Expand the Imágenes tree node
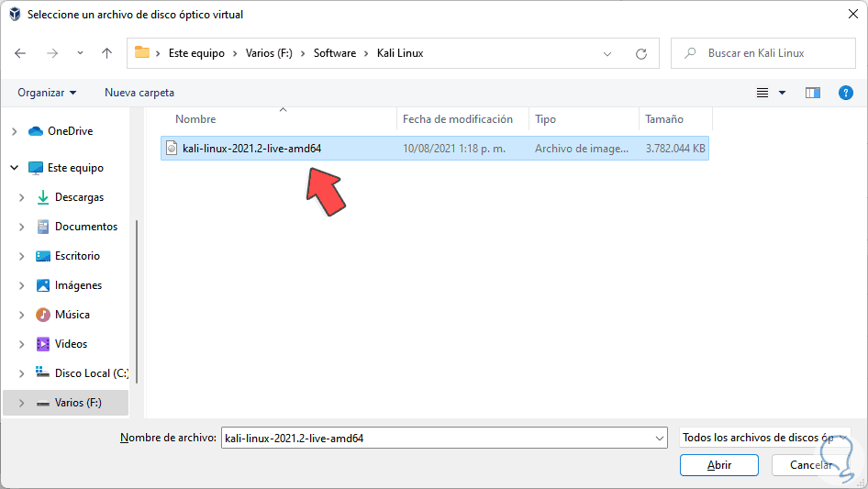The height and width of the screenshot is (489, 868). (x=22, y=285)
